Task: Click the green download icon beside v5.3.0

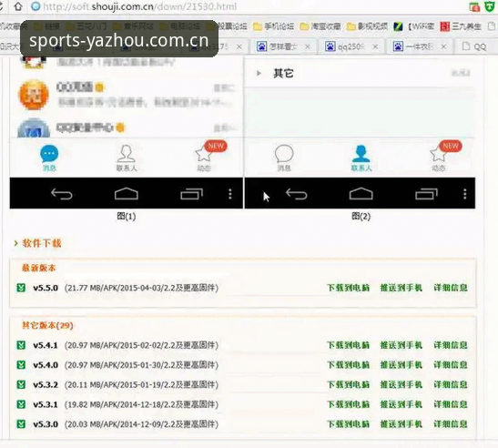Action: coord(21,424)
